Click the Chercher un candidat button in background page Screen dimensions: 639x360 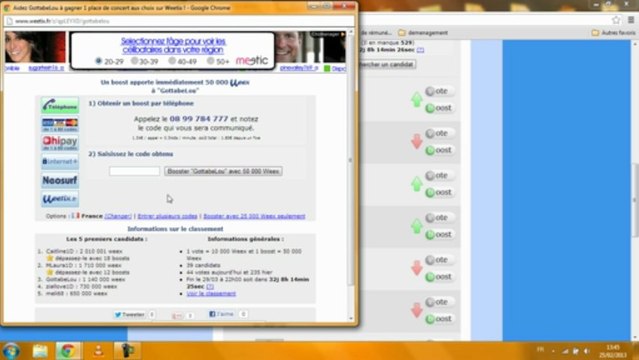[x=387, y=64]
